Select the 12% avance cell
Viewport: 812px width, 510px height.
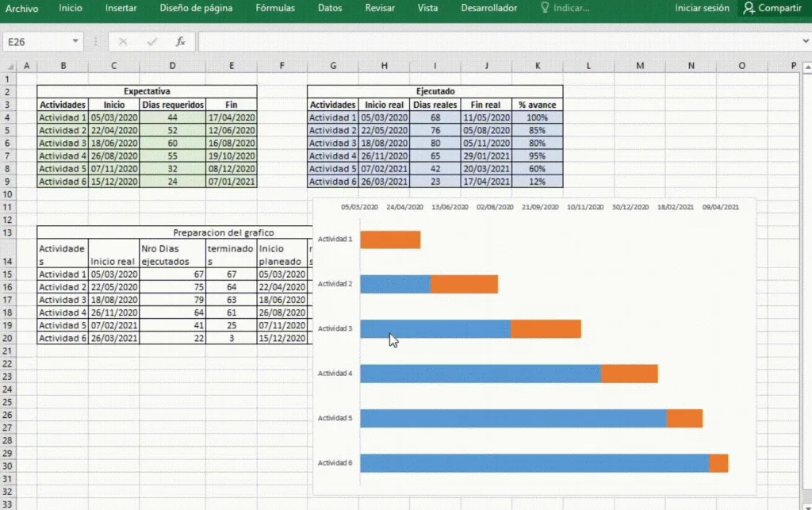coord(537,182)
